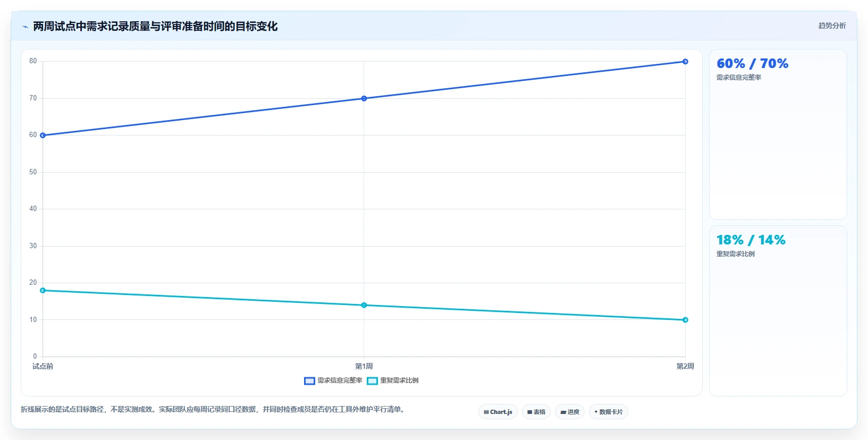Click the 60% / 70% stat value
The width and height of the screenshot is (868, 440).
pyautogui.click(x=753, y=64)
